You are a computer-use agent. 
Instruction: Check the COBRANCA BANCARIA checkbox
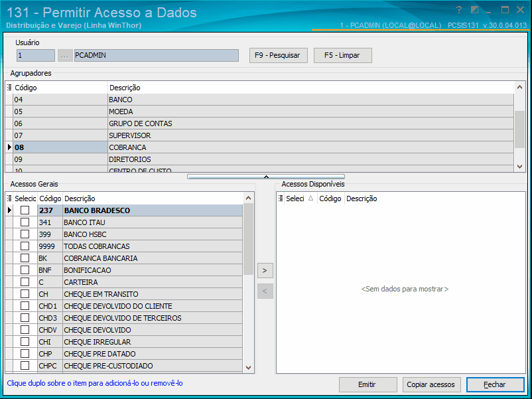click(x=25, y=258)
